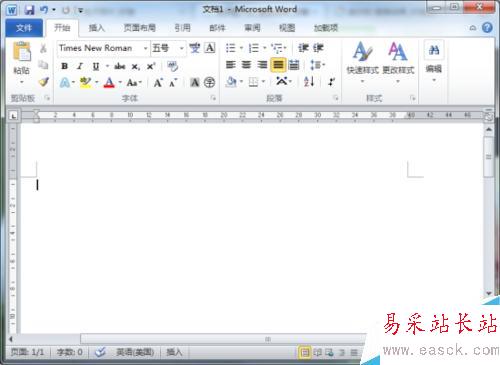Image resolution: width=500 pixels, height=365 pixels.
Task: Toggle superscript formatting
Action: click(x=151, y=66)
